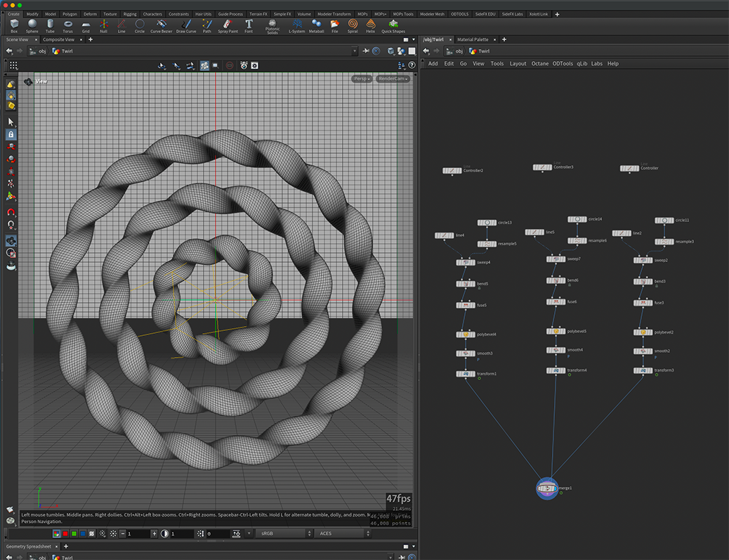Image resolution: width=729 pixels, height=560 pixels.
Task: Create a Tube primitive
Action: coord(50,25)
